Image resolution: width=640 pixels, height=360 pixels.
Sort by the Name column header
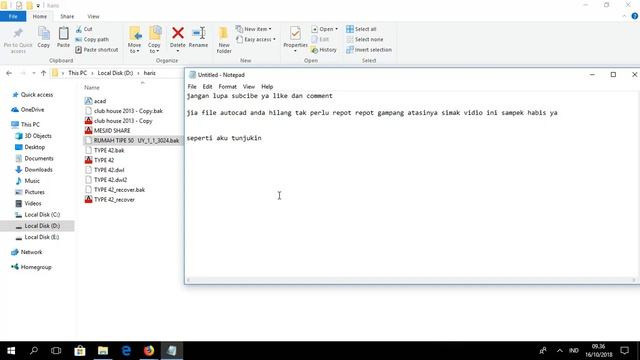point(92,87)
